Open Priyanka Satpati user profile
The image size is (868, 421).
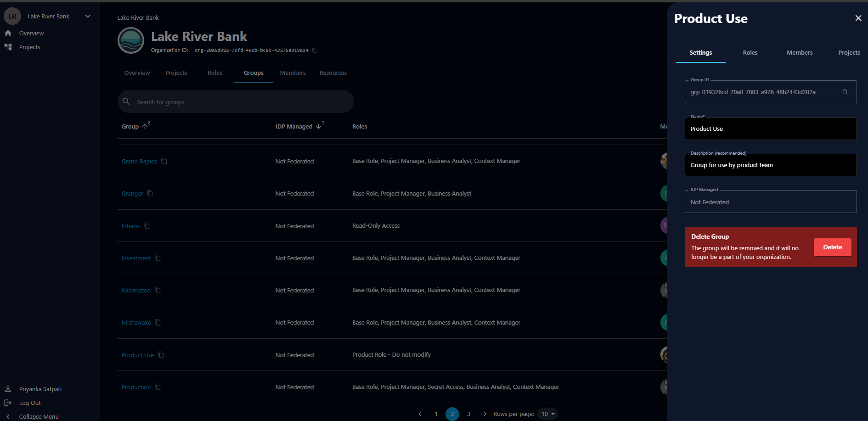tap(40, 389)
